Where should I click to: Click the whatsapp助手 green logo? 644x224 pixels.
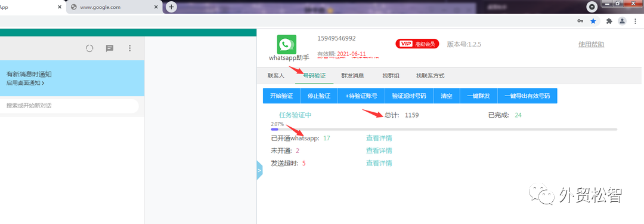287,44
